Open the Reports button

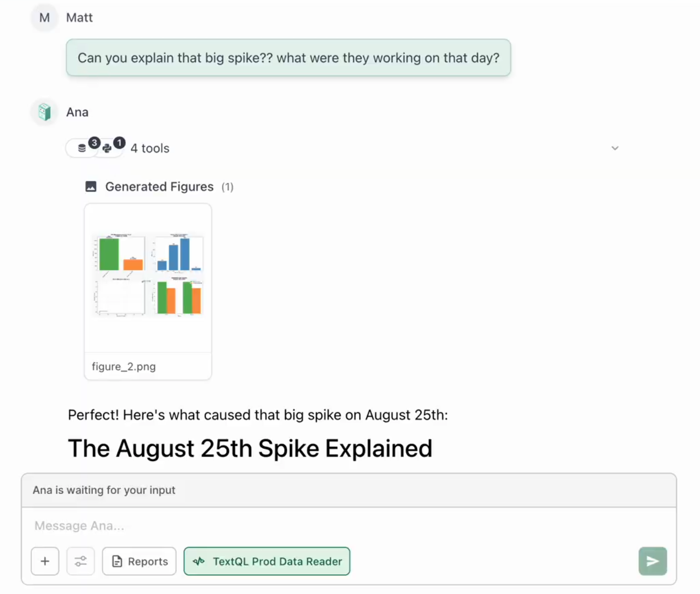(139, 561)
